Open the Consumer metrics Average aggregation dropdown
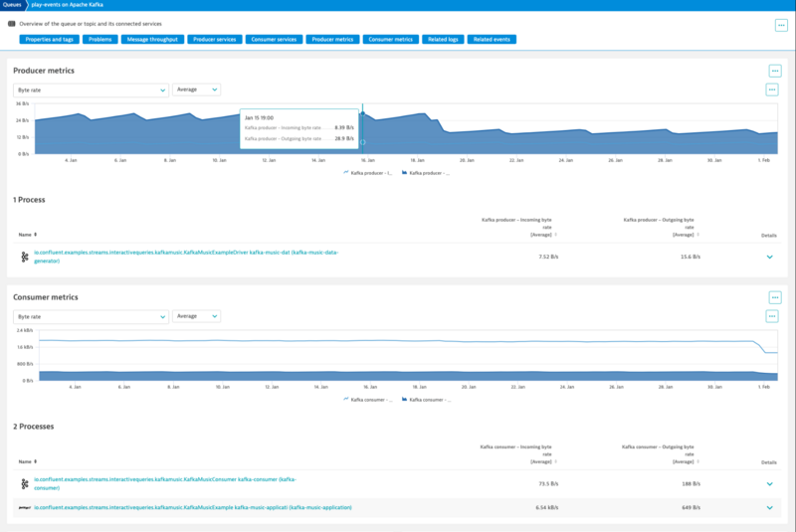This screenshot has width=796, height=532. 197,316
